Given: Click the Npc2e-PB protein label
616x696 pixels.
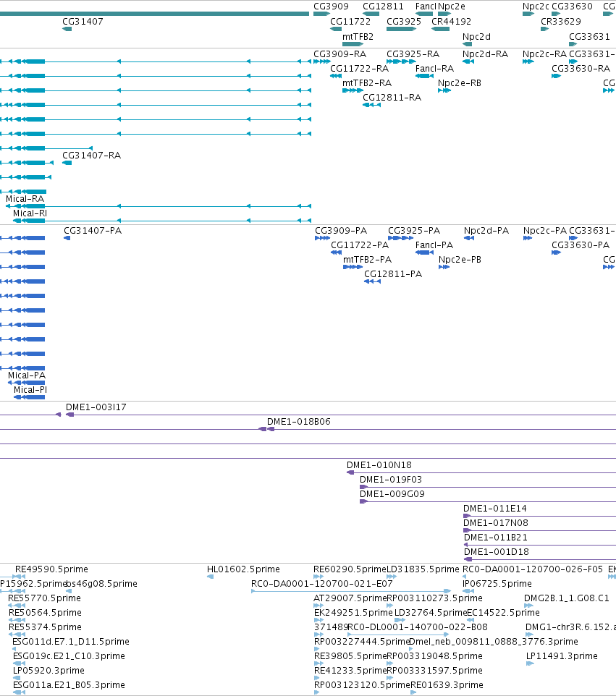Looking at the screenshot, I should [460, 259].
